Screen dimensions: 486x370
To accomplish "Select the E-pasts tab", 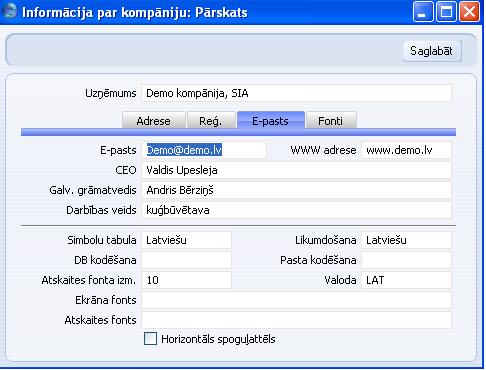I will [271, 120].
